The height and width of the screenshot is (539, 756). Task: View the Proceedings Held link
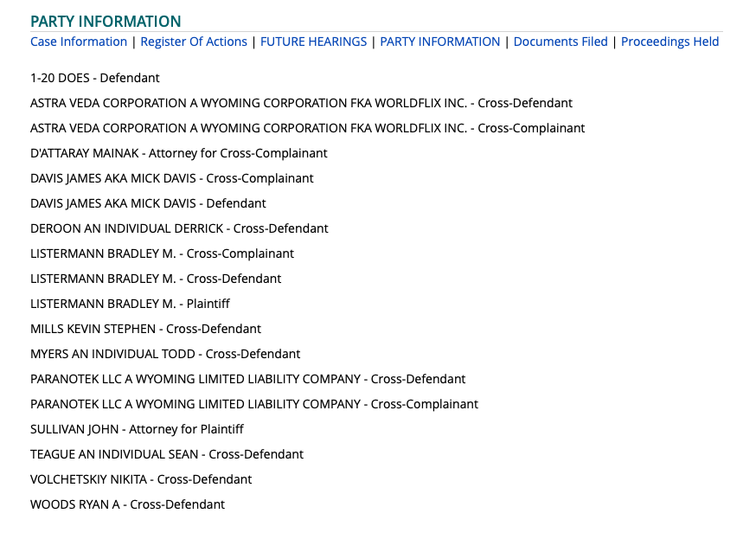click(x=670, y=42)
